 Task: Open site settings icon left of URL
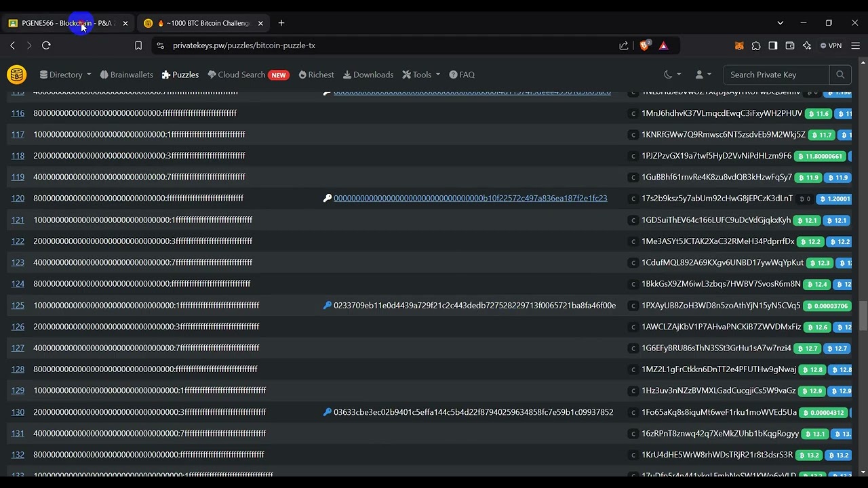point(160,45)
